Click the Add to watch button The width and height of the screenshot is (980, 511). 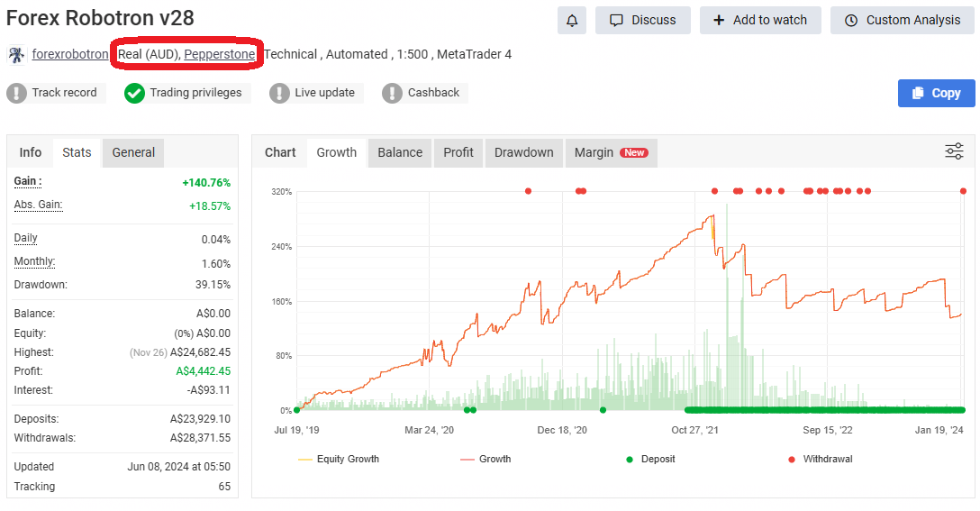tap(760, 20)
